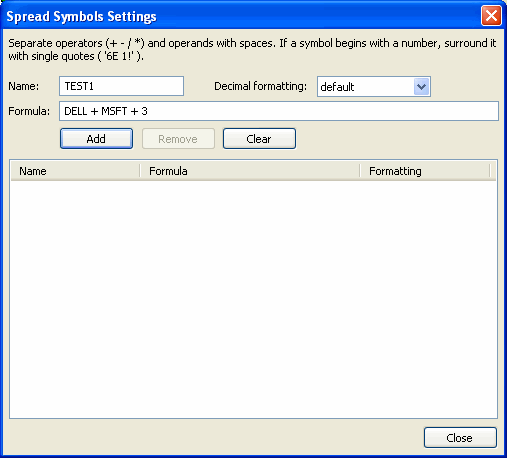Image resolution: width=507 pixels, height=458 pixels.
Task: Click the 'Formula:' label
Action: click(29, 111)
